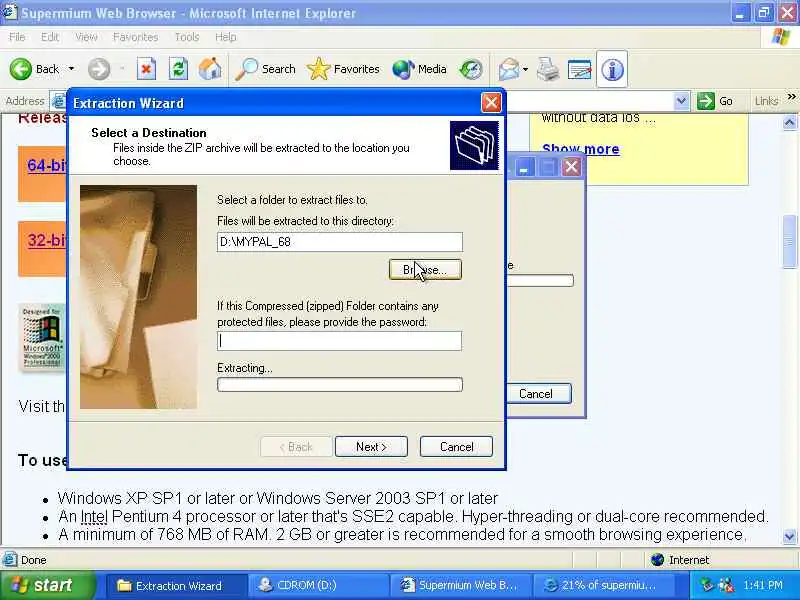The image size is (800, 600).
Task: Click the vertical scrollbar thumb
Action: 789,241
